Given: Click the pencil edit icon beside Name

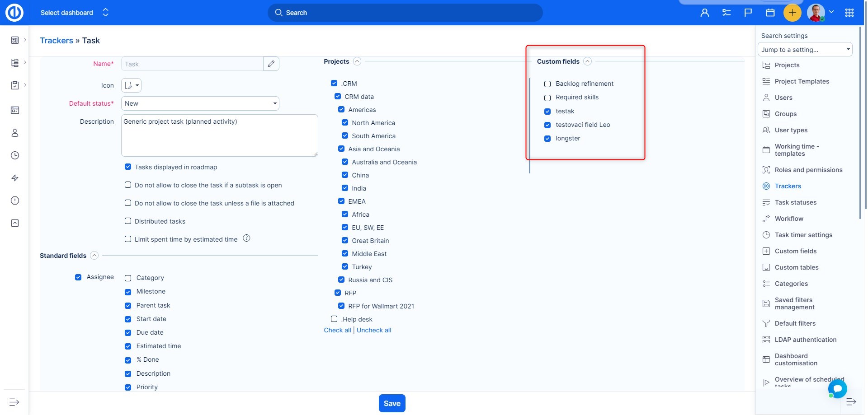Looking at the screenshot, I should 271,64.
